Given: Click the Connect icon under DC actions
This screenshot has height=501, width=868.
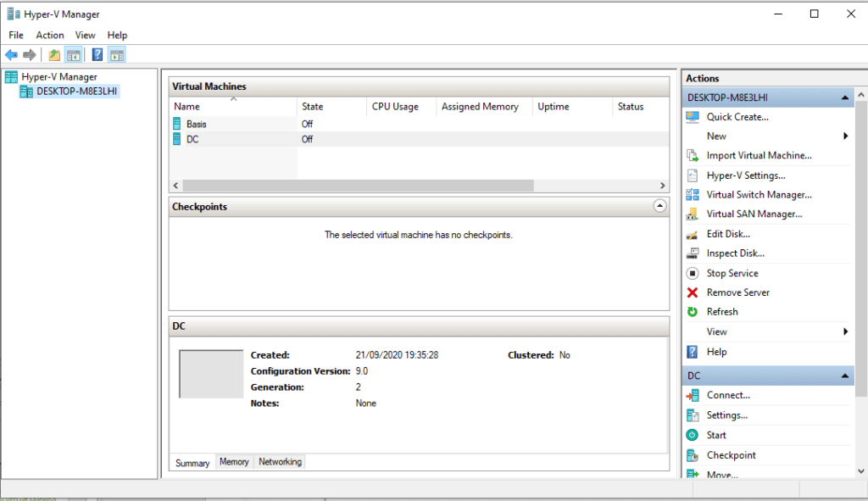Looking at the screenshot, I should coord(693,395).
